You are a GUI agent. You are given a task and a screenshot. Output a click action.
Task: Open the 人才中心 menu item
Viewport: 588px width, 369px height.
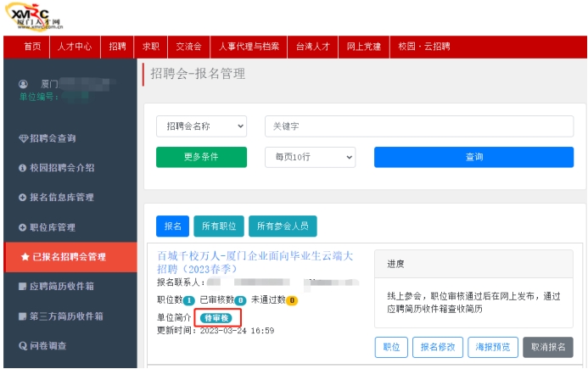point(75,47)
